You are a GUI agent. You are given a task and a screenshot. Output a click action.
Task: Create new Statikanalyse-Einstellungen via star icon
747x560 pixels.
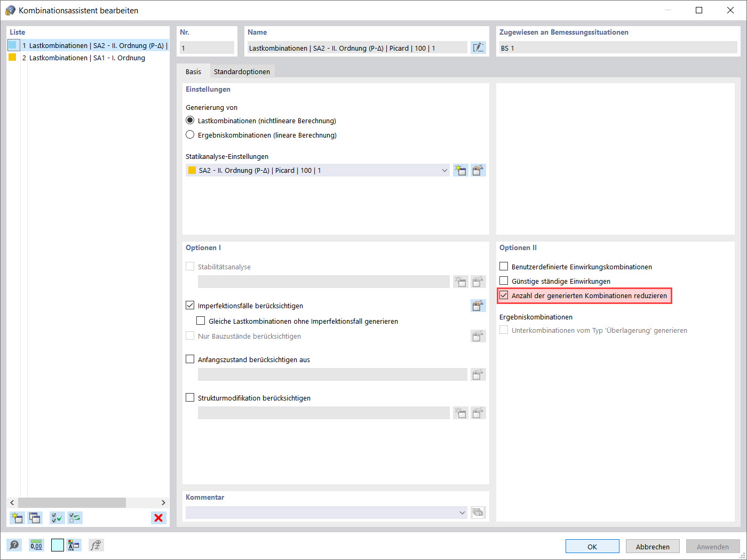click(460, 170)
